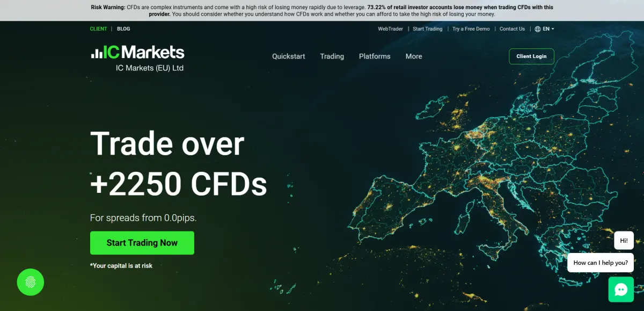The image size is (644, 311).
Task: Open the Trading menu
Action: tap(332, 56)
